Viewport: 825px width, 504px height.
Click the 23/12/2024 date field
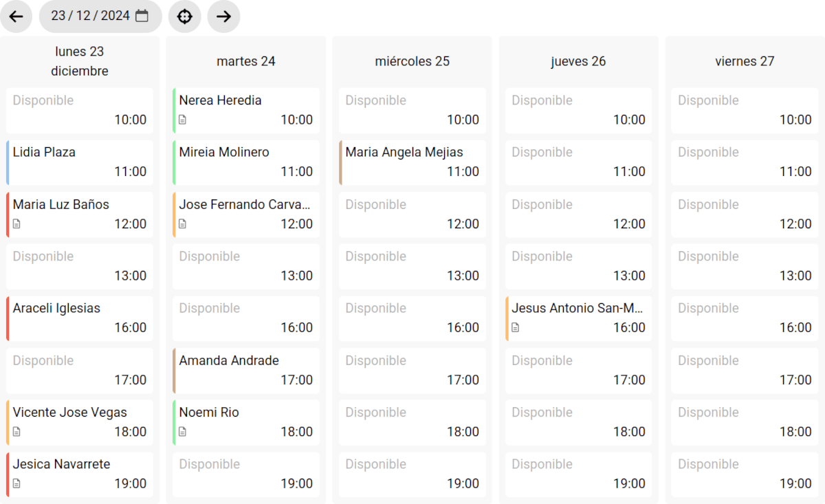90,16
